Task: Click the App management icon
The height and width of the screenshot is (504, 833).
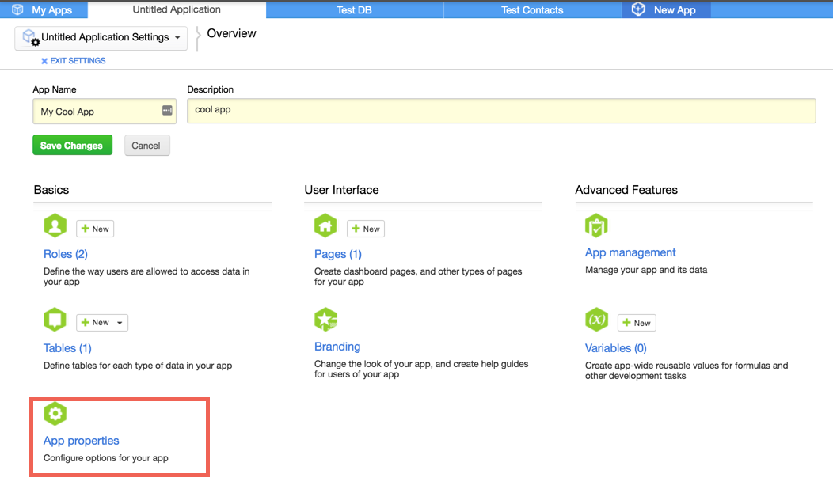Action: pyautogui.click(x=597, y=225)
